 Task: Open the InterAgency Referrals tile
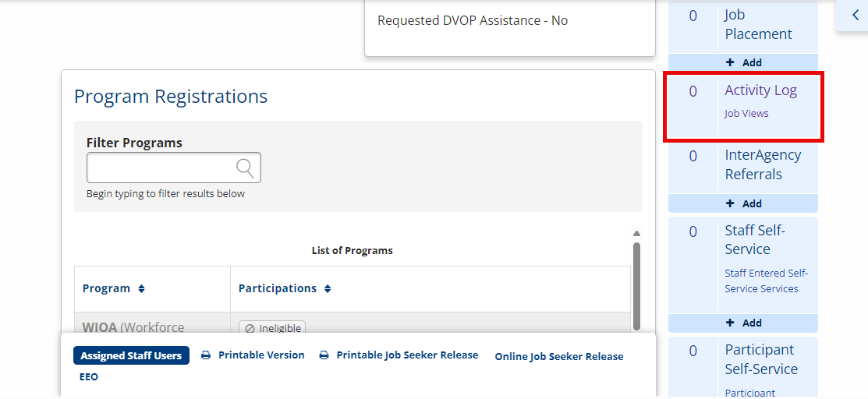point(743,165)
